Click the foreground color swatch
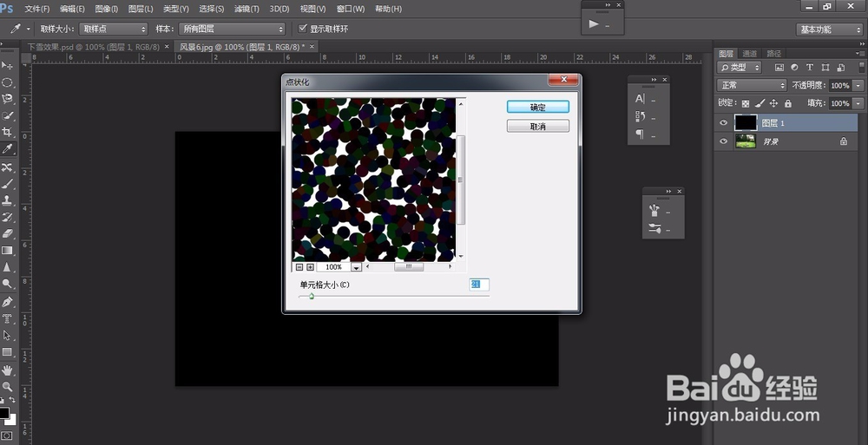Image resolution: width=868 pixels, height=445 pixels. [3, 413]
